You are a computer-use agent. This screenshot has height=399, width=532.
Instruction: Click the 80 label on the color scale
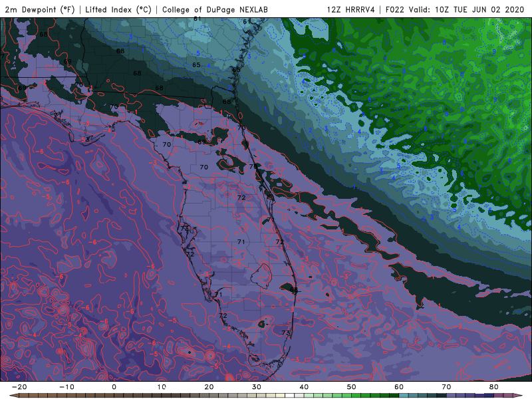point(494,387)
